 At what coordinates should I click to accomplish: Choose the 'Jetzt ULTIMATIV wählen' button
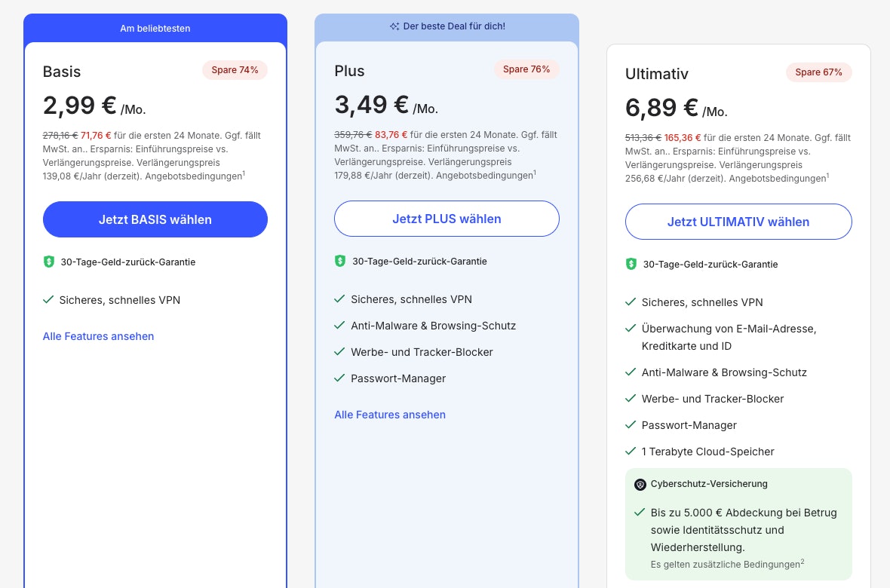coord(738,222)
